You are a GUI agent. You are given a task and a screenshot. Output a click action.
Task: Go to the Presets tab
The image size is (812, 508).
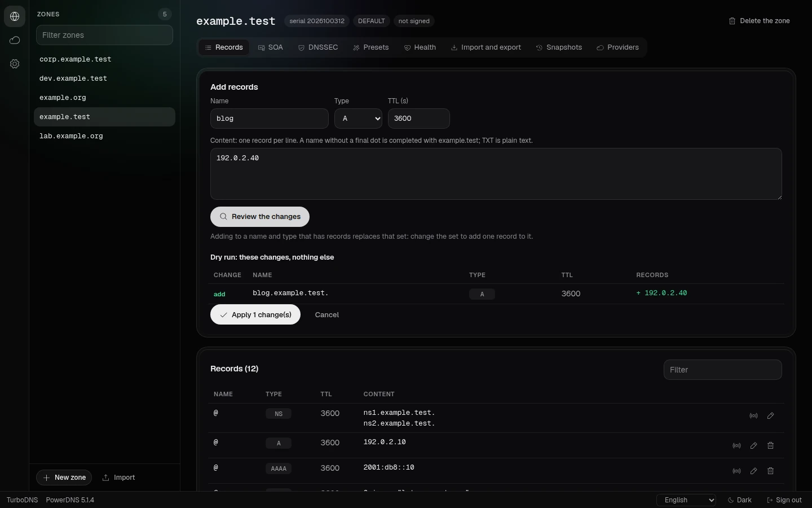pos(370,47)
